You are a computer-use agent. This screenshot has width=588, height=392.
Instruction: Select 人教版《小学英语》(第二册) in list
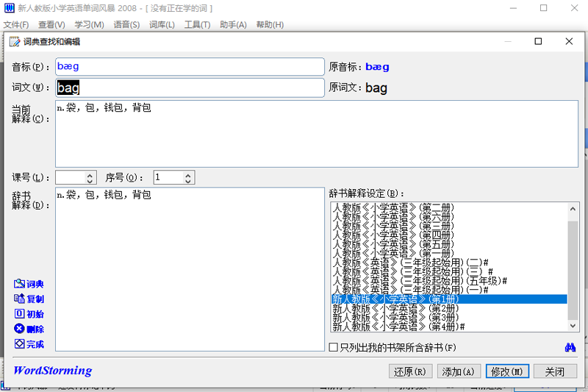pos(449,207)
